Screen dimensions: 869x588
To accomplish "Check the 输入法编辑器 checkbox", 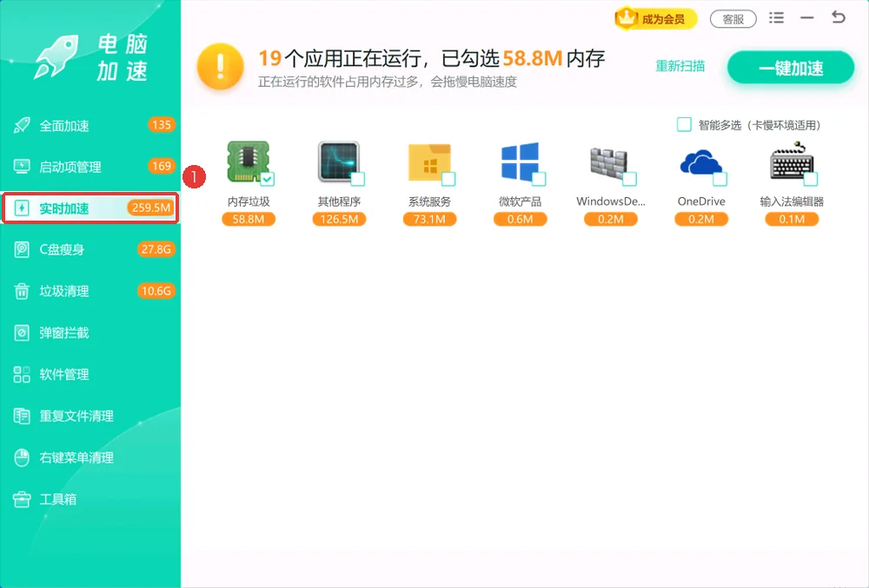I will (810, 179).
